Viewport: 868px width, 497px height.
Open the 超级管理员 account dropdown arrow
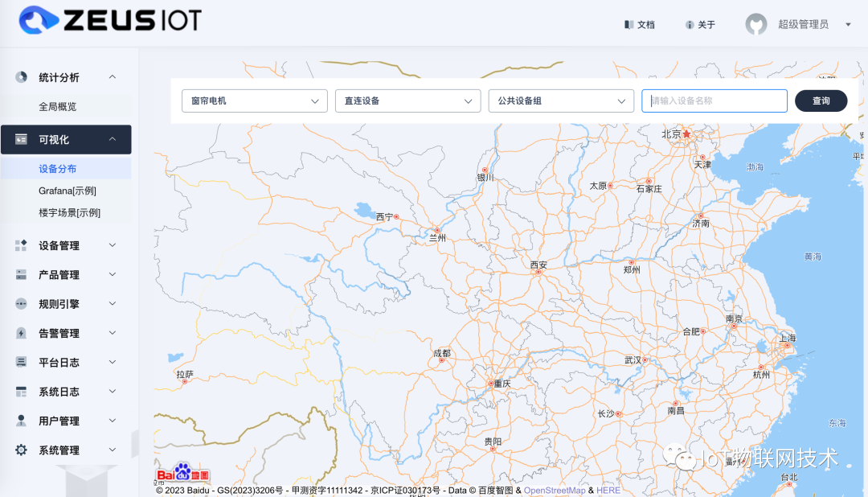(848, 24)
